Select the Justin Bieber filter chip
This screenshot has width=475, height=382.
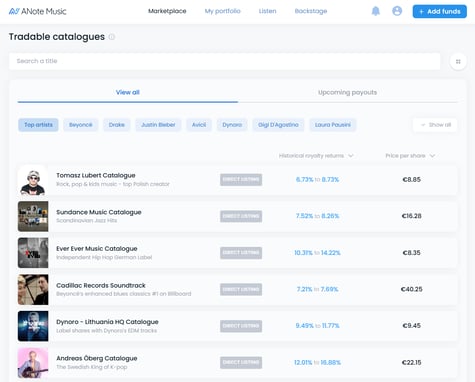point(158,125)
